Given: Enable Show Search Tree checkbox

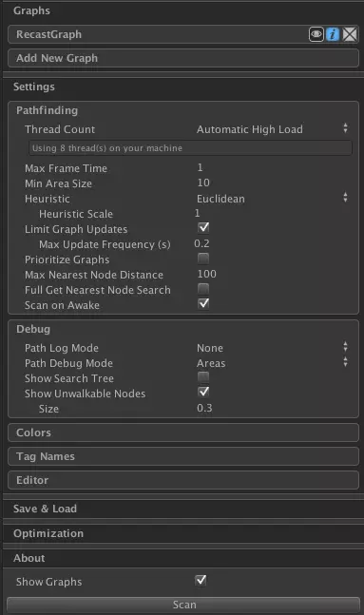Looking at the screenshot, I should tap(203, 377).
